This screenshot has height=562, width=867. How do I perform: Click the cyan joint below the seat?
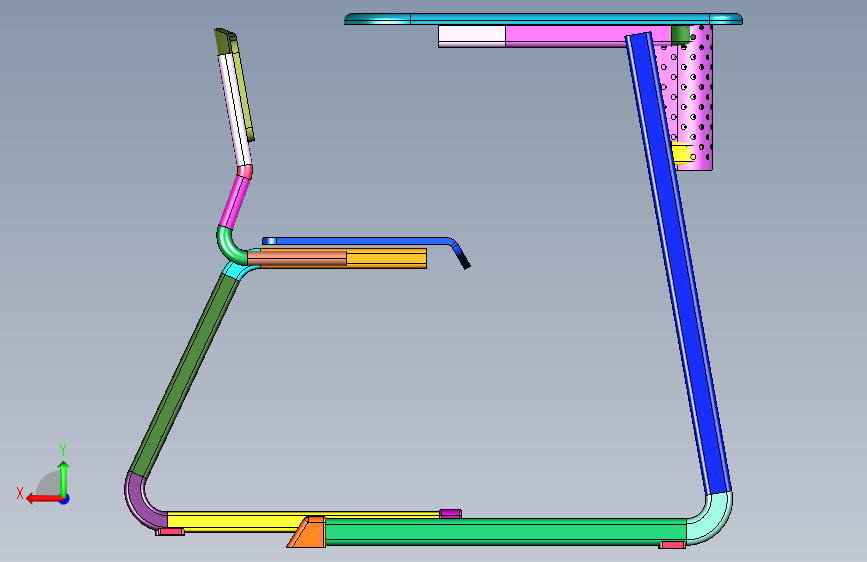(x=238, y=270)
